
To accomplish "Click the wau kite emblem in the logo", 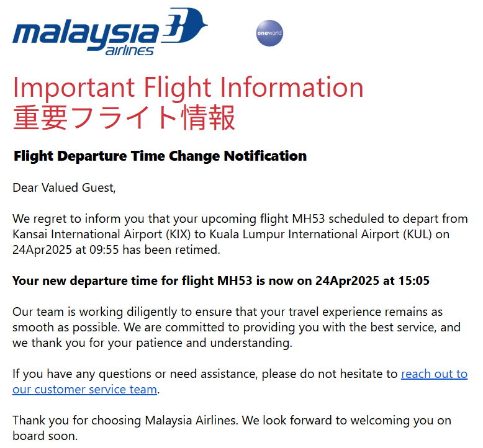I will click(184, 26).
